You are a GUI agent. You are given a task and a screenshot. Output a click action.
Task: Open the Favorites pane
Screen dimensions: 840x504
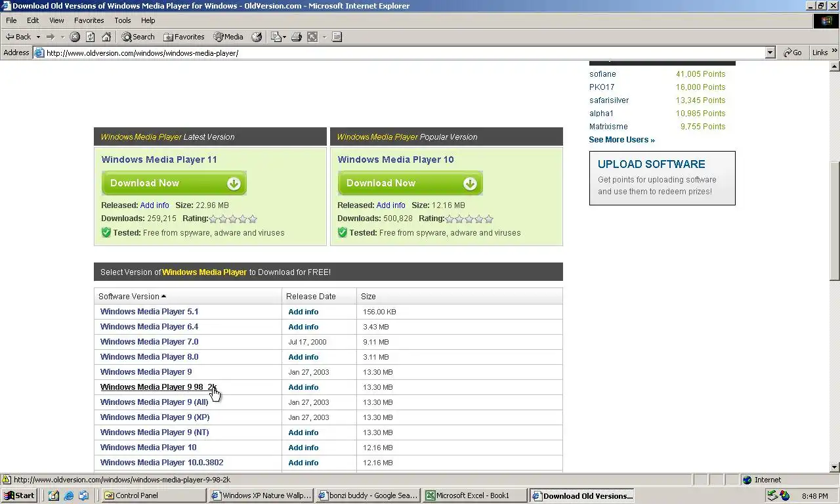184,37
